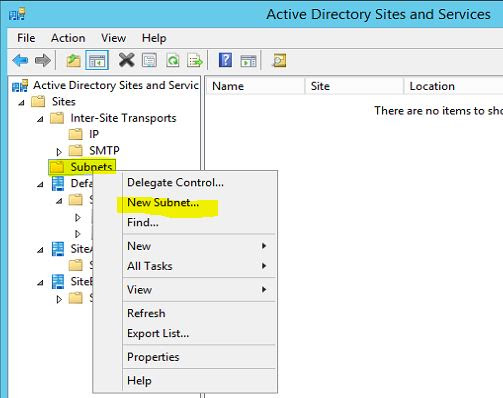Open the All Tasks submenu
Image resolution: width=503 pixels, height=398 pixels.
[x=200, y=266]
